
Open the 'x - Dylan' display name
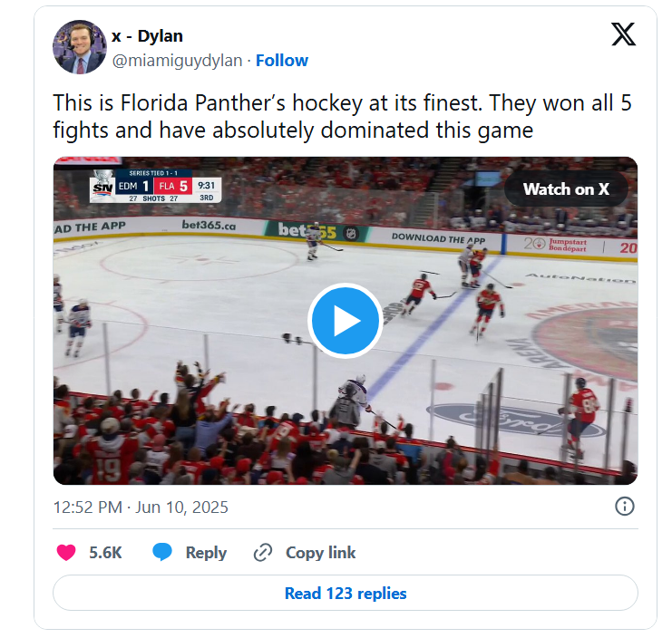point(148,36)
